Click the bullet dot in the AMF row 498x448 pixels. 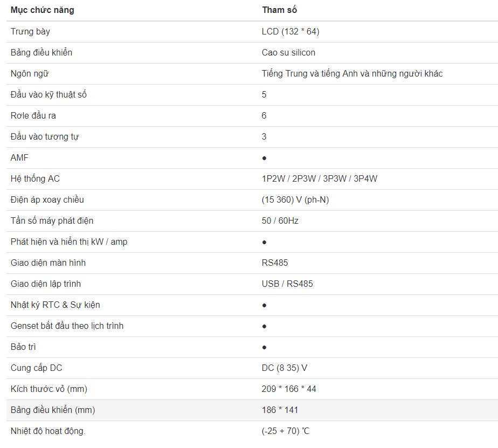coord(264,158)
